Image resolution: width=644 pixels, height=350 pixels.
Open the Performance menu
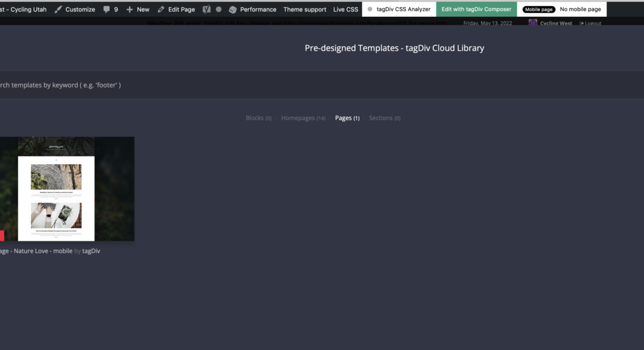click(x=258, y=10)
